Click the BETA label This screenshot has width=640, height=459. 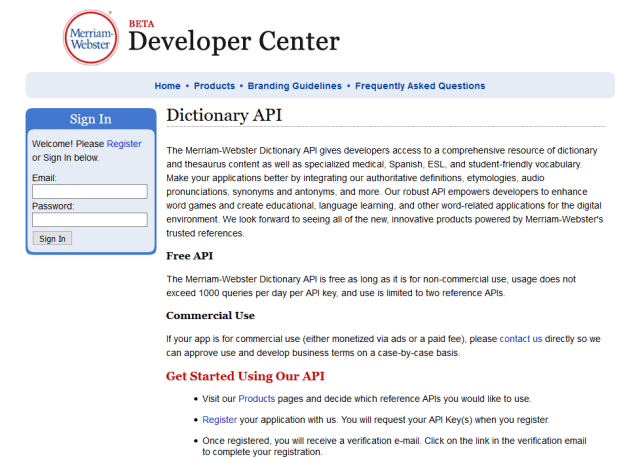pyautogui.click(x=142, y=24)
